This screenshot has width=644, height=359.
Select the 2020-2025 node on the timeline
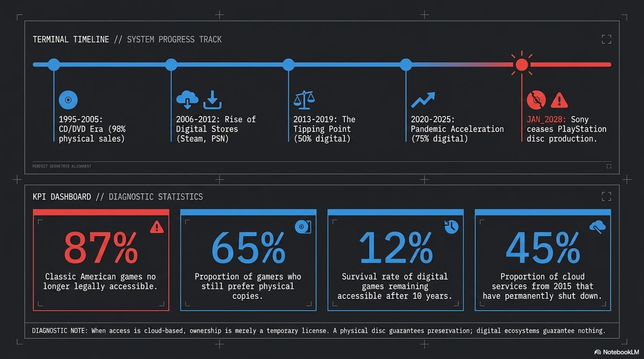click(406, 65)
